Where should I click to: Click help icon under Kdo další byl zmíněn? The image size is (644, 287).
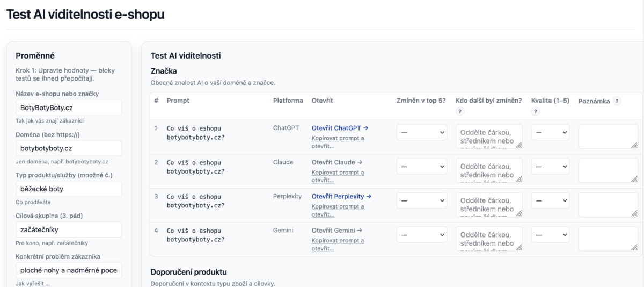[459, 111]
